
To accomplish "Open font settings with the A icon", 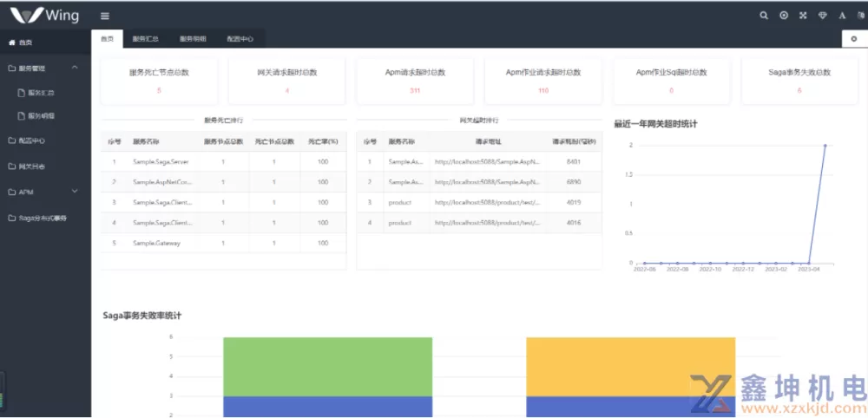I will [842, 16].
